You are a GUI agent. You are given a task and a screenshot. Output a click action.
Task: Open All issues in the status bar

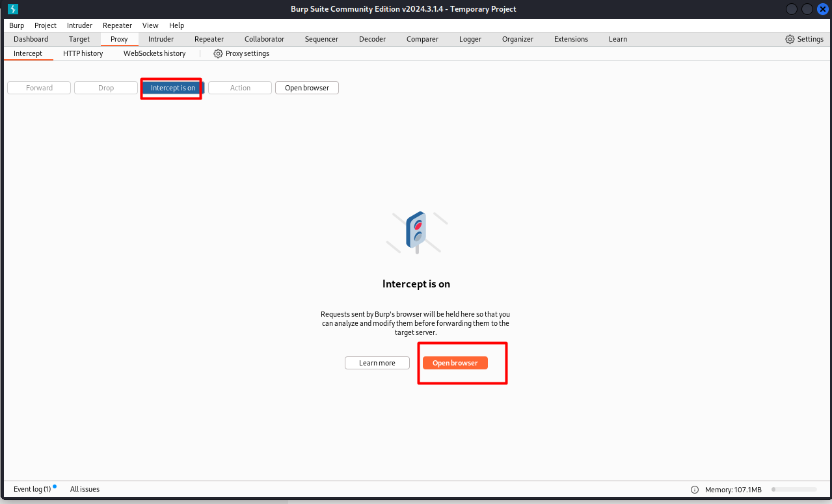85,489
